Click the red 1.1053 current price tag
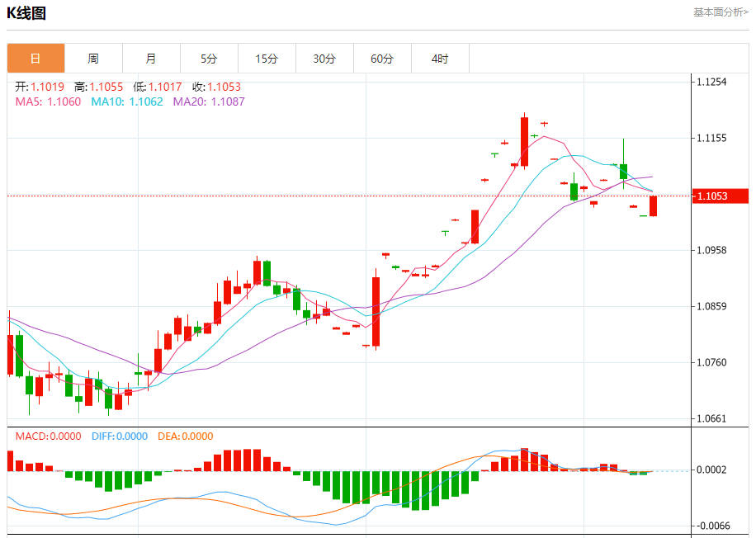Viewport: 756px width, 538px height. click(720, 196)
